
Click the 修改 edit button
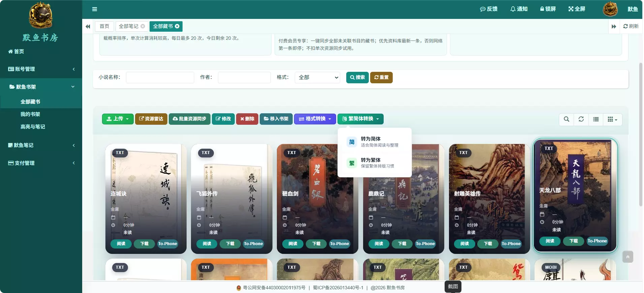(x=223, y=119)
